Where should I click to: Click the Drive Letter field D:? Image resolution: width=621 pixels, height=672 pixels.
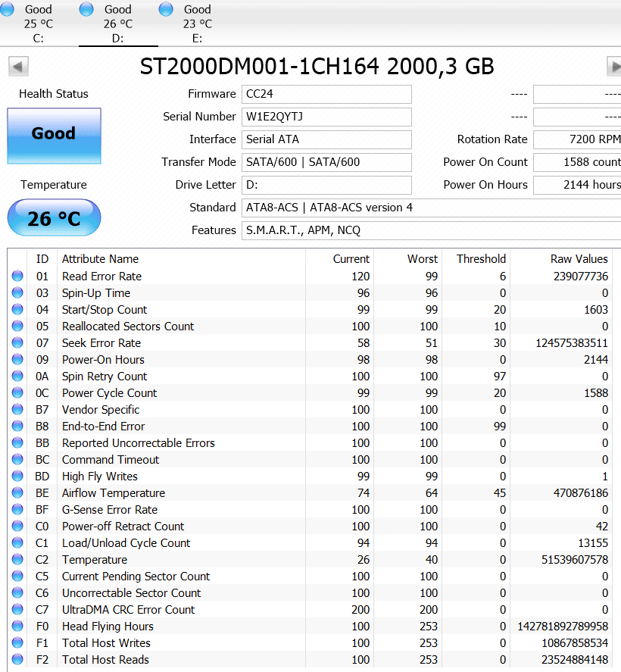click(x=326, y=185)
